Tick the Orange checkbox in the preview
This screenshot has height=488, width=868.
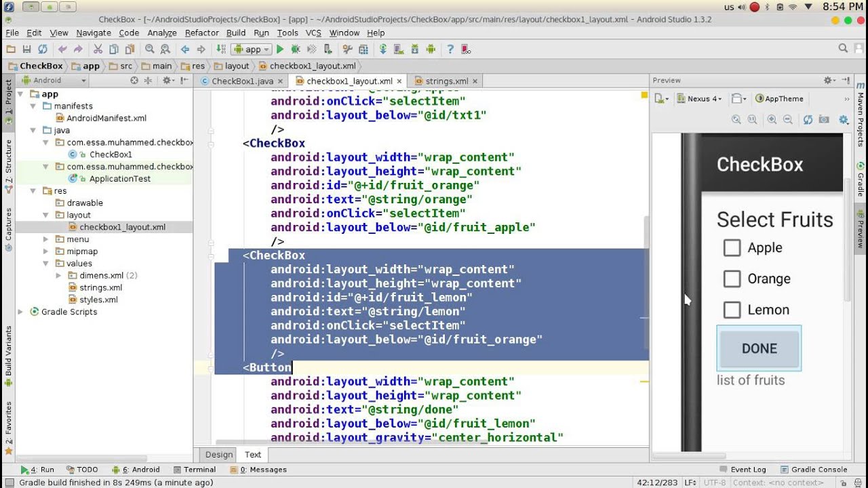pyautogui.click(x=732, y=279)
